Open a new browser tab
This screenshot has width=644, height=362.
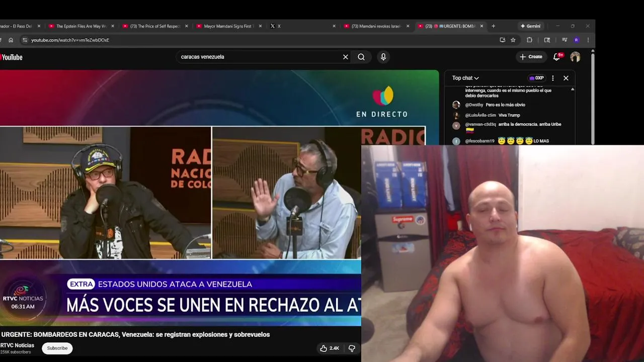click(x=493, y=26)
